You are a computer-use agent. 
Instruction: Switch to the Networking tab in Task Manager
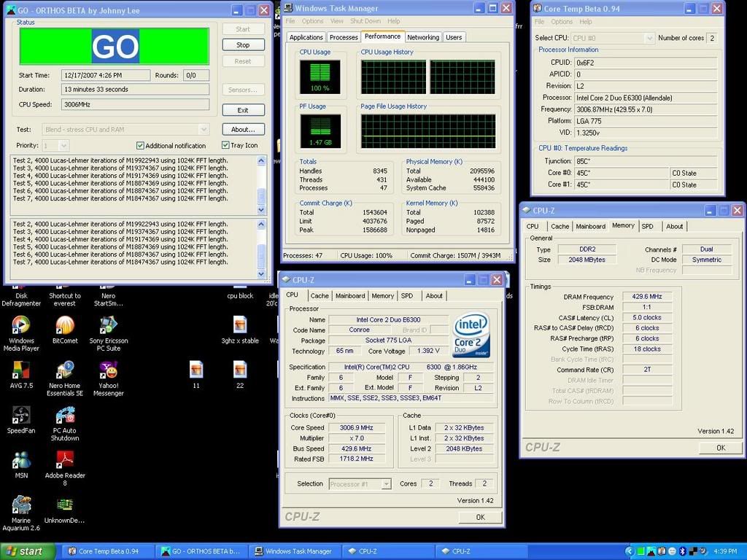[422, 36]
